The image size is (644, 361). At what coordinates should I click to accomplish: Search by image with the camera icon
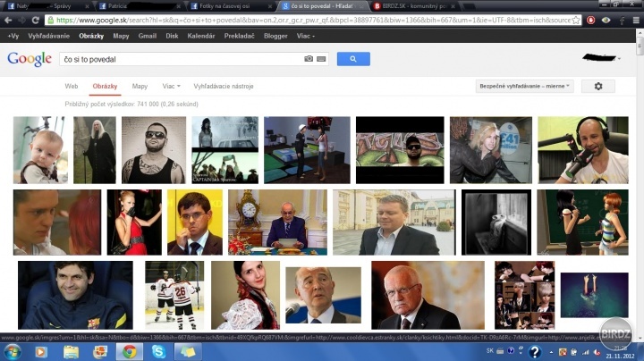[309, 59]
